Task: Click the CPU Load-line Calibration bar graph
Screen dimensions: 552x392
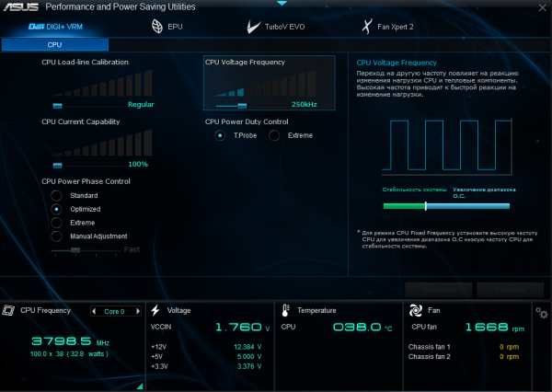Action: [x=102, y=83]
